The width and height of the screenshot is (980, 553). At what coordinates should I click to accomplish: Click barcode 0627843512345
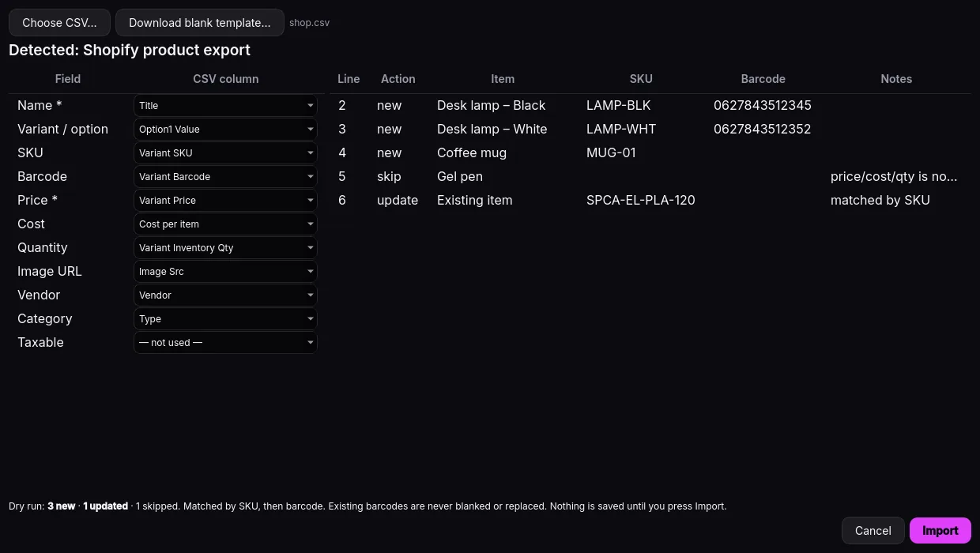tap(763, 106)
